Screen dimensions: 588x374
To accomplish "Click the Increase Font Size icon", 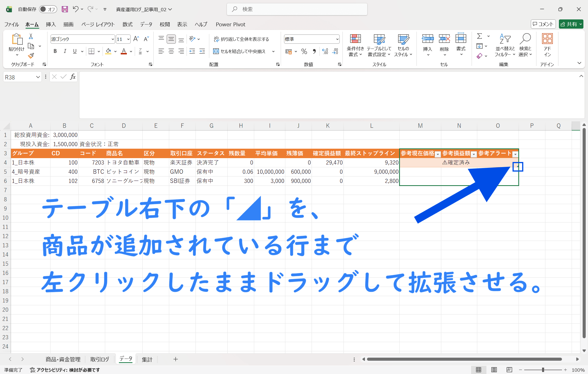I will coord(136,39).
